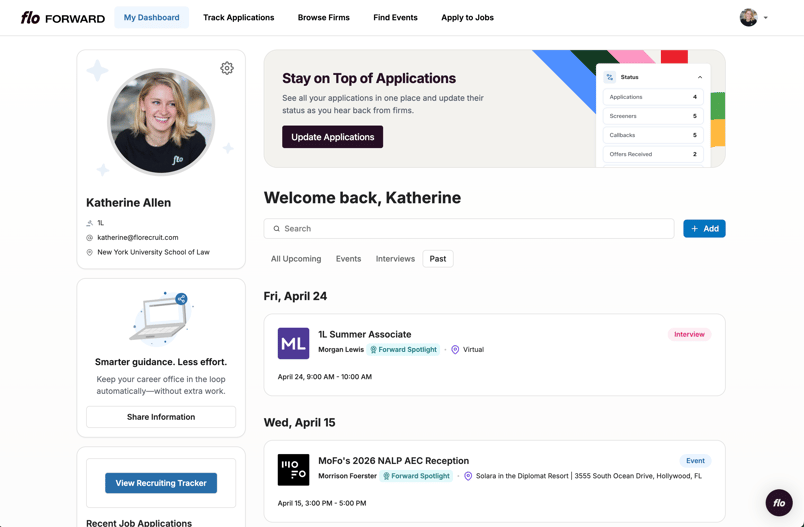Click the class year 1L icon
This screenshot has height=527, width=804.
(89, 223)
